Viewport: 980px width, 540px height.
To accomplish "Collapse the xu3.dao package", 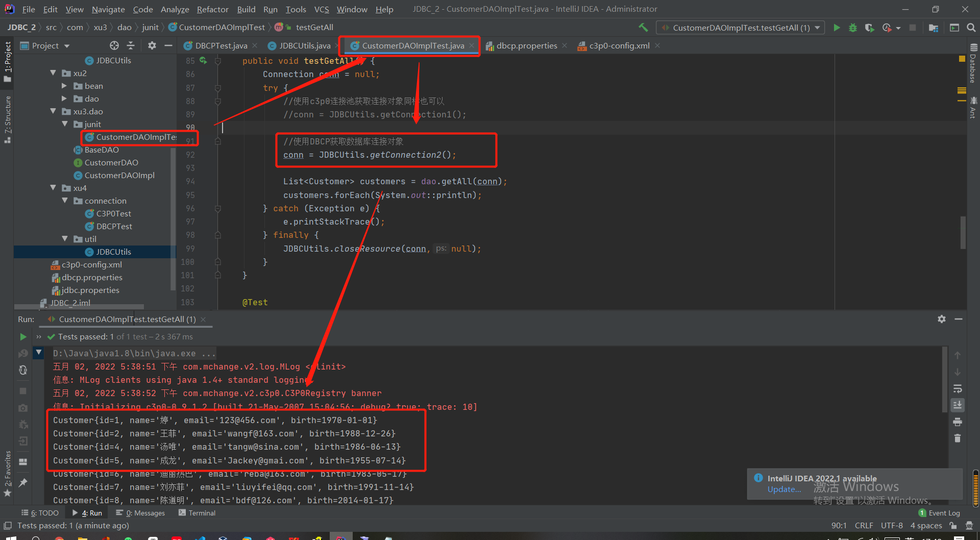I will click(x=53, y=111).
